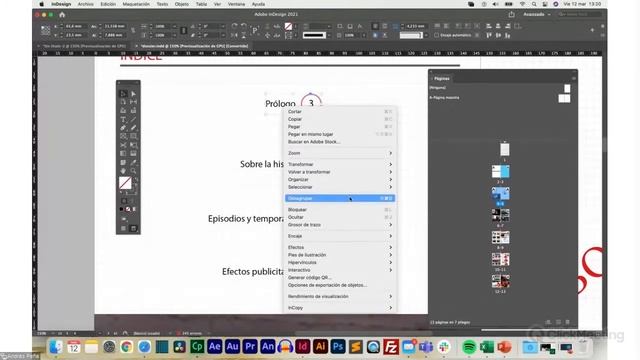Click the share icon next to Avanzado
The width and height of the screenshot is (640, 360).
pyautogui.click(x=511, y=14)
